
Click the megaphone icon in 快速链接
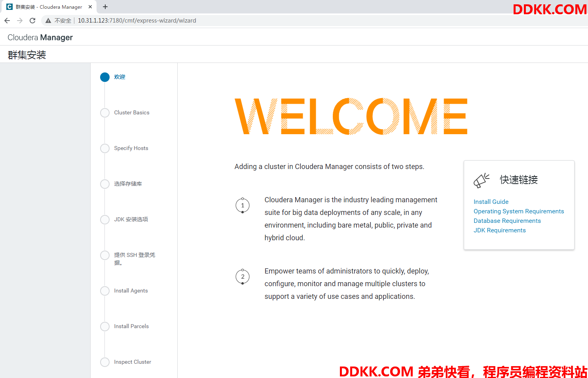(482, 180)
